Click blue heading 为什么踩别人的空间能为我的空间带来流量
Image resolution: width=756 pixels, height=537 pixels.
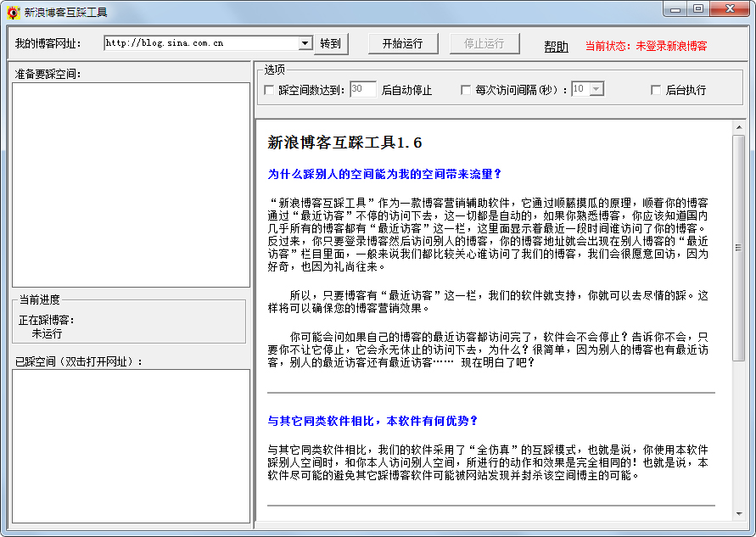[384, 175]
